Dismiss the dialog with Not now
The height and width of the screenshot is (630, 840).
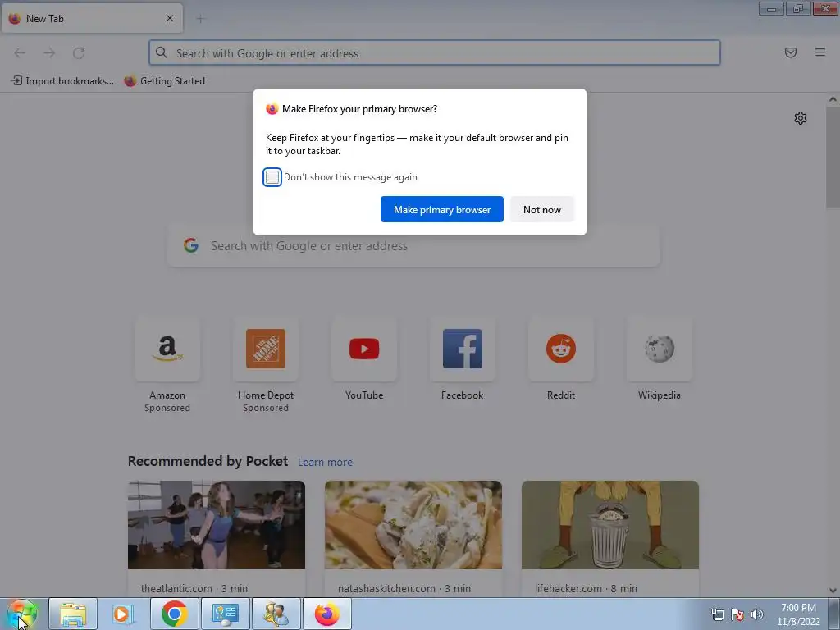[x=541, y=209]
